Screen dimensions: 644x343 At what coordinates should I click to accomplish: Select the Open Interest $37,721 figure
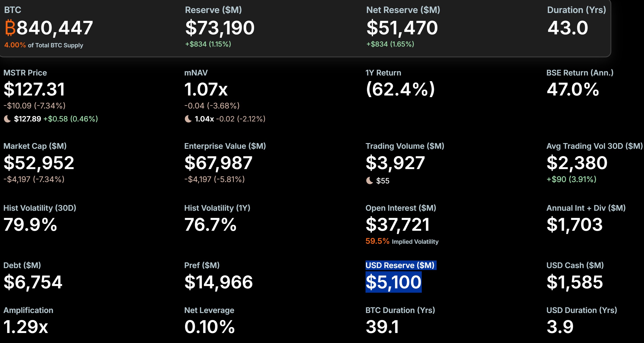click(398, 225)
